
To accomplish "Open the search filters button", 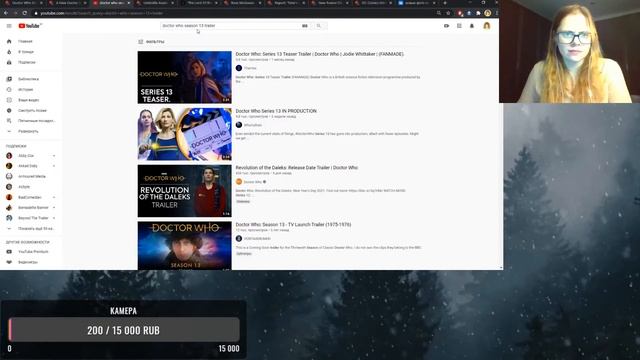I will coord(151,42).
